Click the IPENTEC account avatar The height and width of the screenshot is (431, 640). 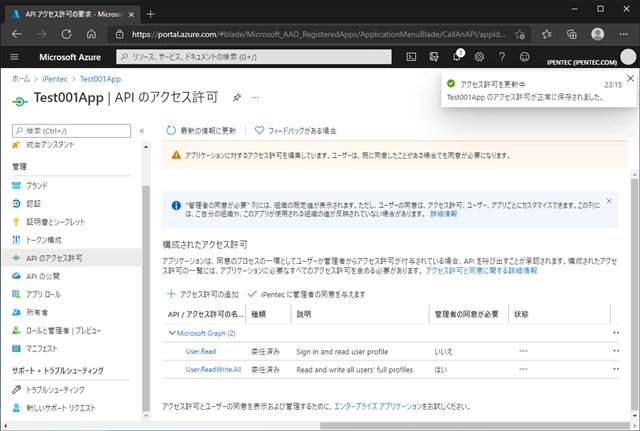(x=628, y=57)
